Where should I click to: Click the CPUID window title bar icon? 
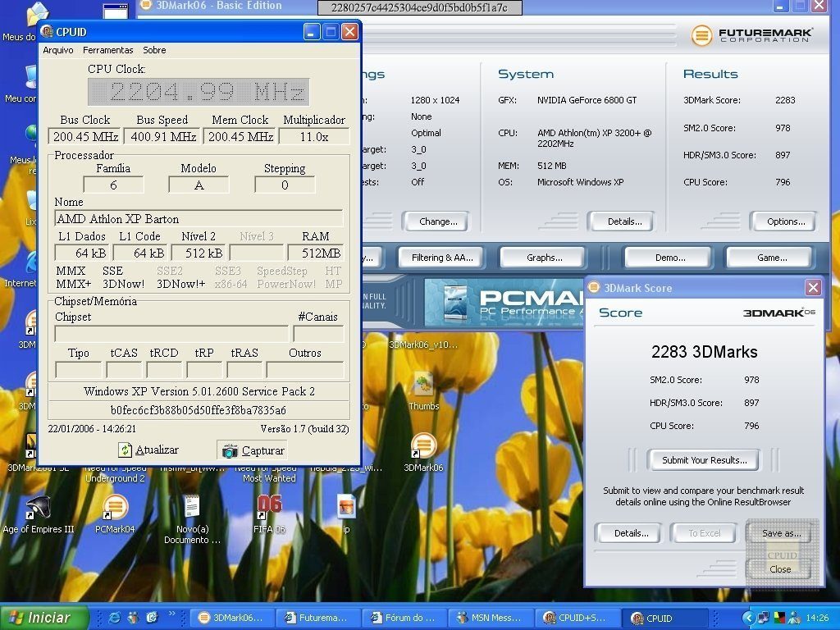point(47,32)
